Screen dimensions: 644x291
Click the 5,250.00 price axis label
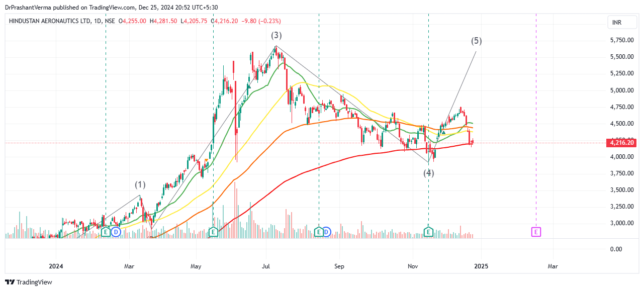(622, 73)
